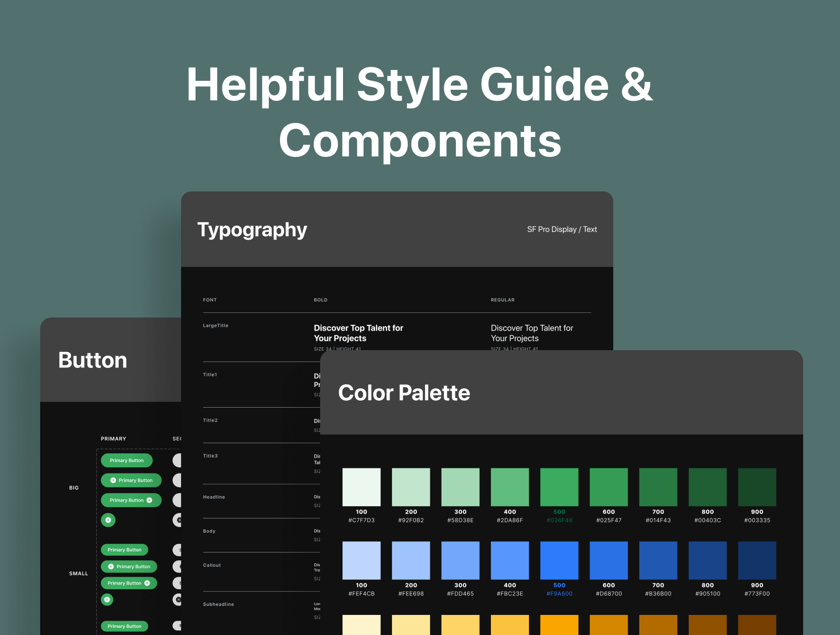Click the hex label #773F00
Screen dimensions: 840x635
(757, 593)
